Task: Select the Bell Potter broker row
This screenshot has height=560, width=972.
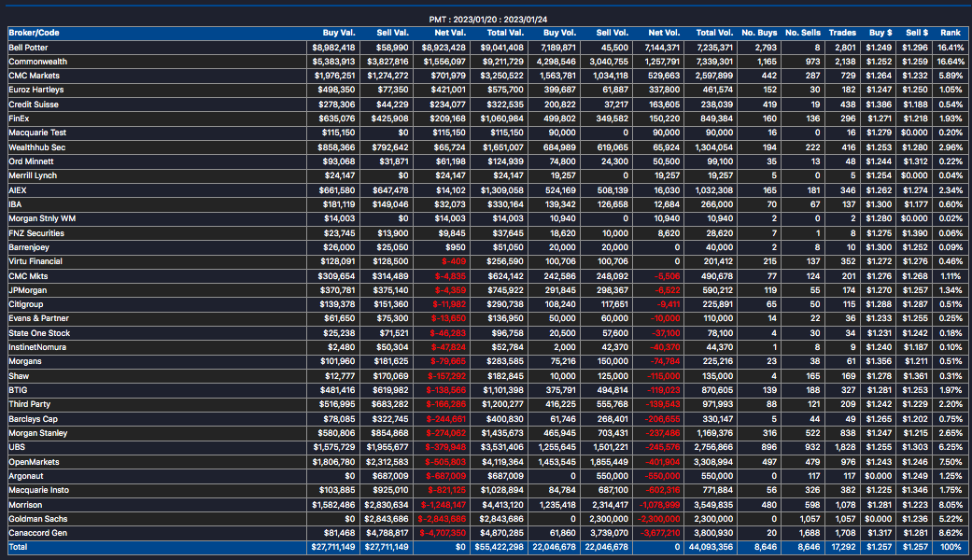Action: (x=487, y=47)
